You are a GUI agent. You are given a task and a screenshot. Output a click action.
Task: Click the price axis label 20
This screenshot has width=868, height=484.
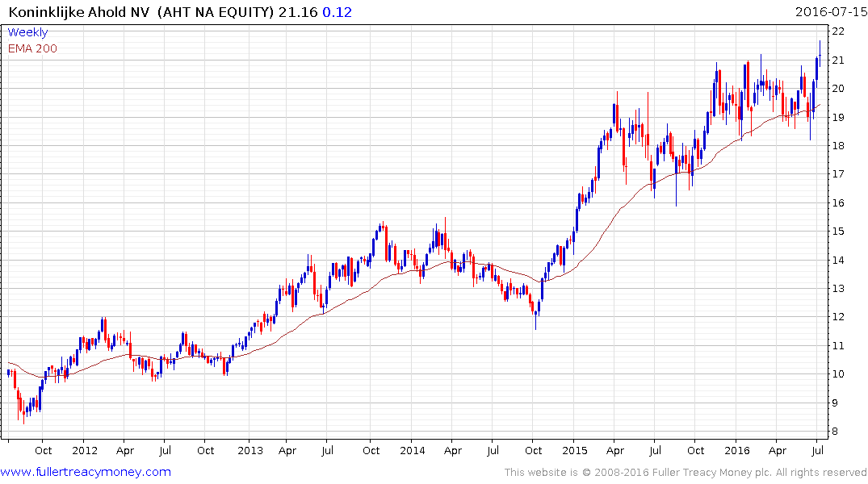coord(838,89)
